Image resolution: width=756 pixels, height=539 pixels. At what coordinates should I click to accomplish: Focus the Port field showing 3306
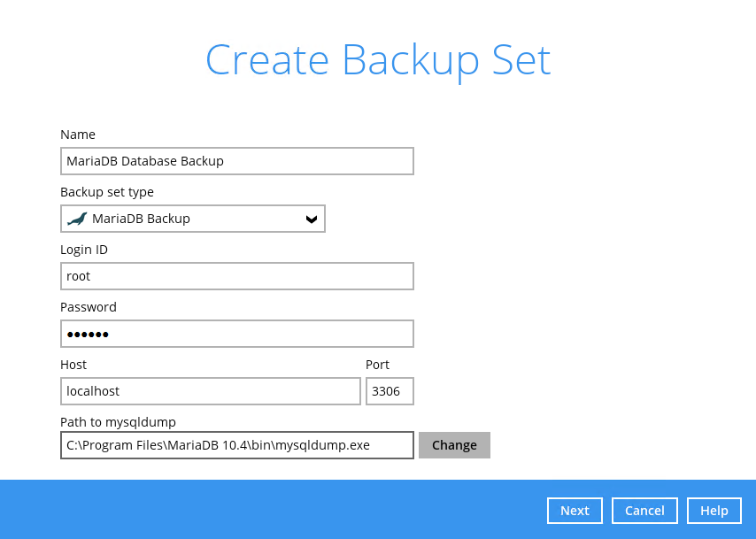pyautogui.click(x=389, y=391)
